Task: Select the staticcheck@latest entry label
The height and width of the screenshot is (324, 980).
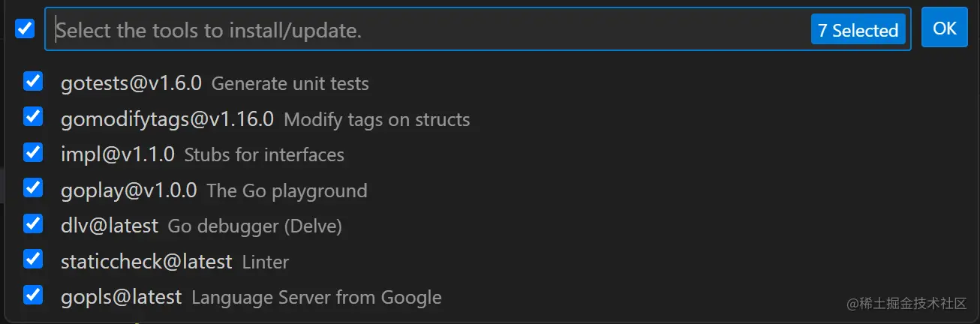Action: point(146,261)
